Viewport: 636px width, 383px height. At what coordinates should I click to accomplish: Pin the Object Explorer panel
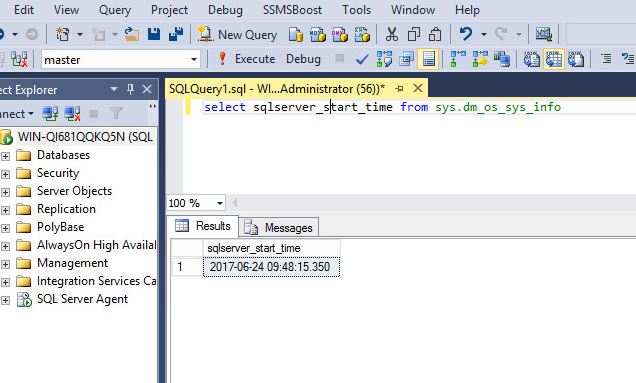(x=130, y=89)
